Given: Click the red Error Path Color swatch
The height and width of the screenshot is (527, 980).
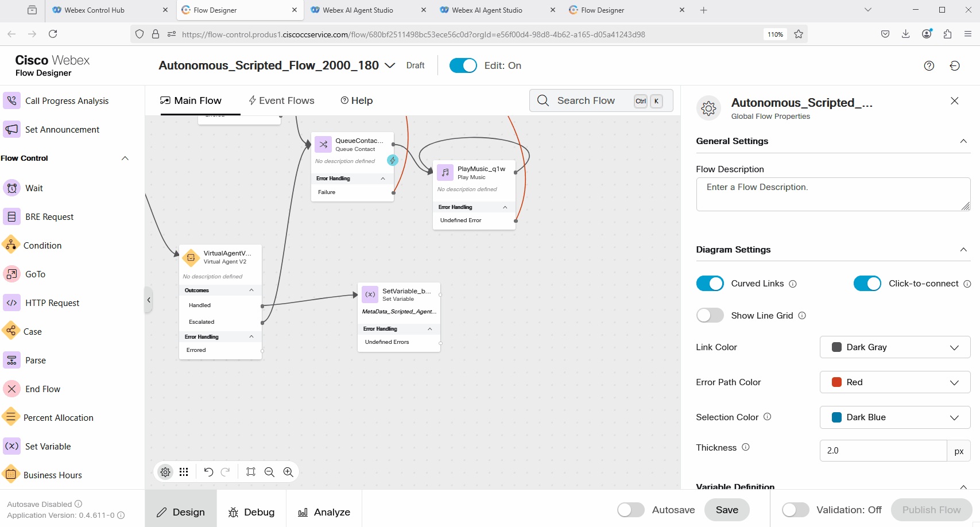Looking at the screenshot, I should (x=836, y=382).
